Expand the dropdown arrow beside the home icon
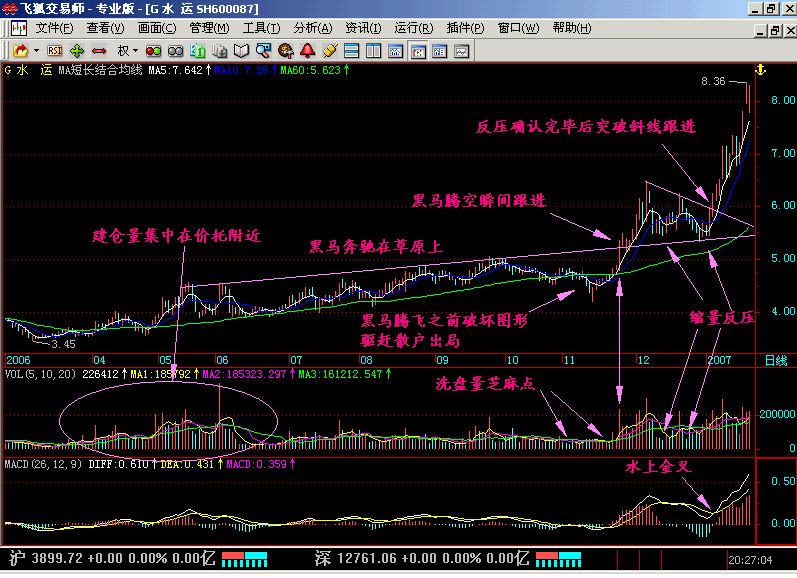Screen dimensions: 797x578 pyautogui.click(x=36, y=49)
